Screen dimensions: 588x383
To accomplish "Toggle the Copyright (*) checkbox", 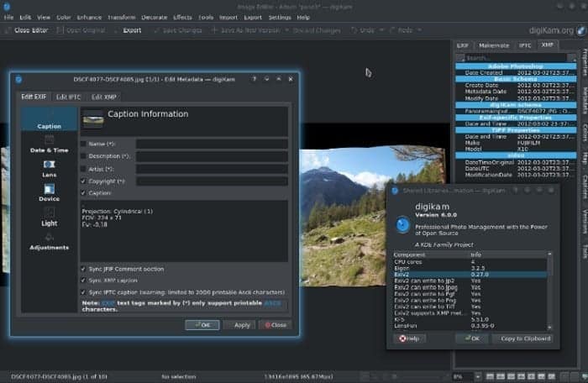I will pyautogui.click(x=83, y=181).
